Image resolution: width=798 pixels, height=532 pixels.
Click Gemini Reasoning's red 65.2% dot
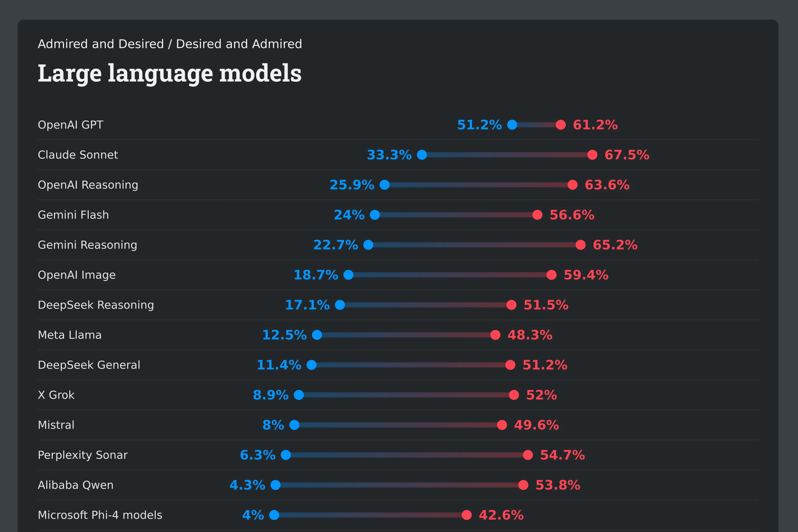(580, 244)
